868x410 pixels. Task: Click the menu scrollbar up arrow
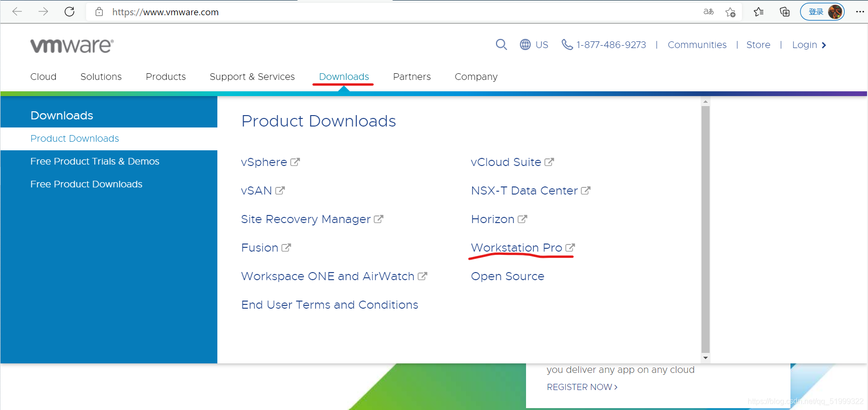click(x=705, y=101)
